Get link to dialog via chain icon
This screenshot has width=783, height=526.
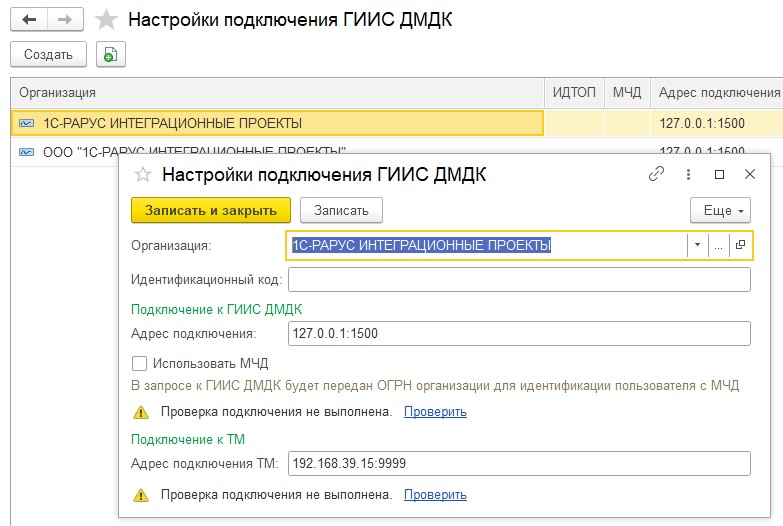(x=656, y=174)
